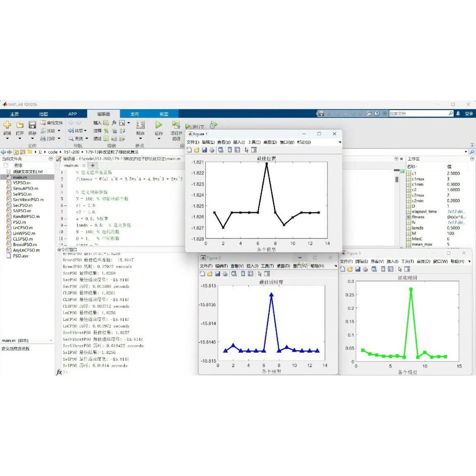Insert a function with the fx icon
476x476 pixels.
click(114, 123)
